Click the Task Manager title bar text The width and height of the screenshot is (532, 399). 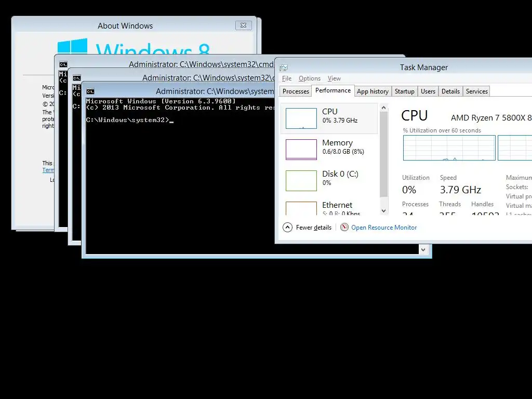(424, 68)
